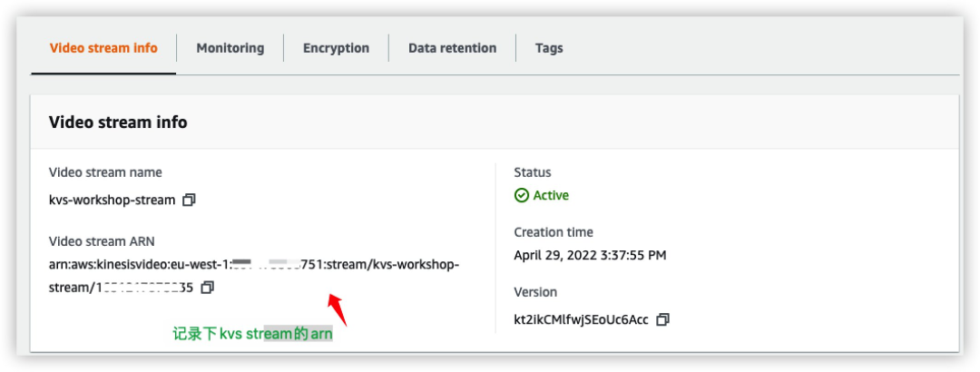This screenshot has width=980, height=372.
Task: Click the kvs-workshop-stream name text
Action: point(111,200)
